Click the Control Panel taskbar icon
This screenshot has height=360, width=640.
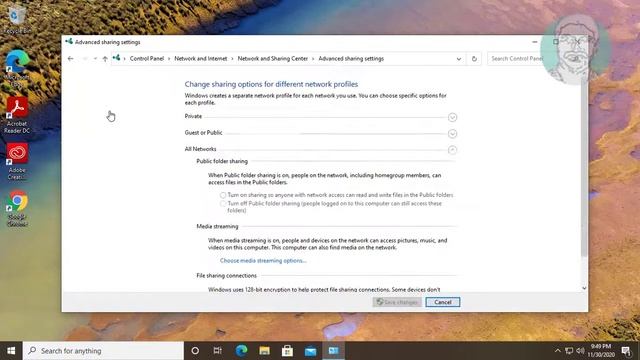coord(333,351)
